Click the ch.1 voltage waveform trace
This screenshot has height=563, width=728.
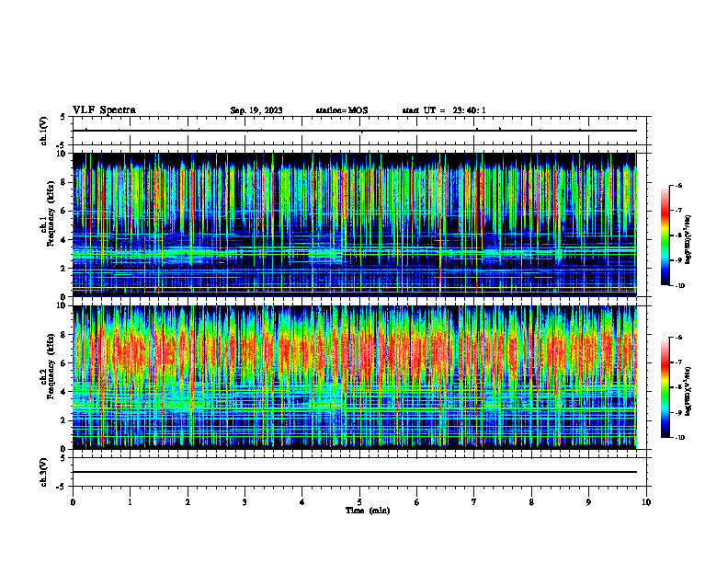[x=355, y=131]
